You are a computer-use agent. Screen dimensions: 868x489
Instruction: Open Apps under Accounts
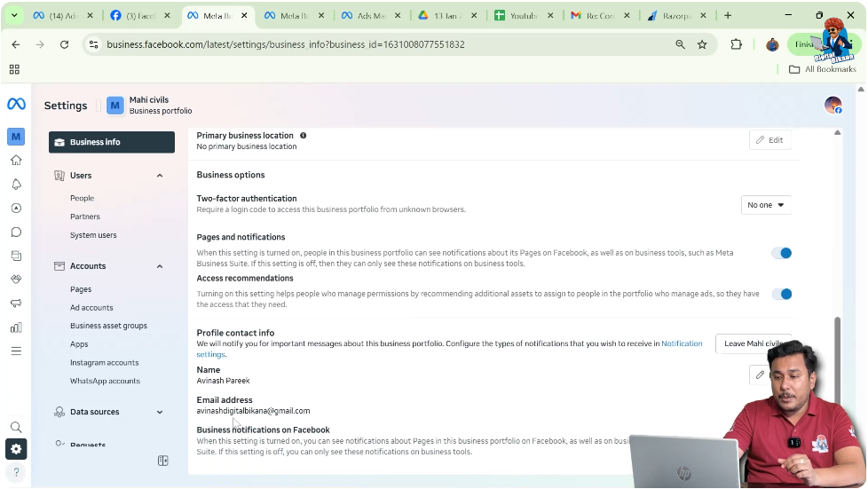click(x=79, y=344)
